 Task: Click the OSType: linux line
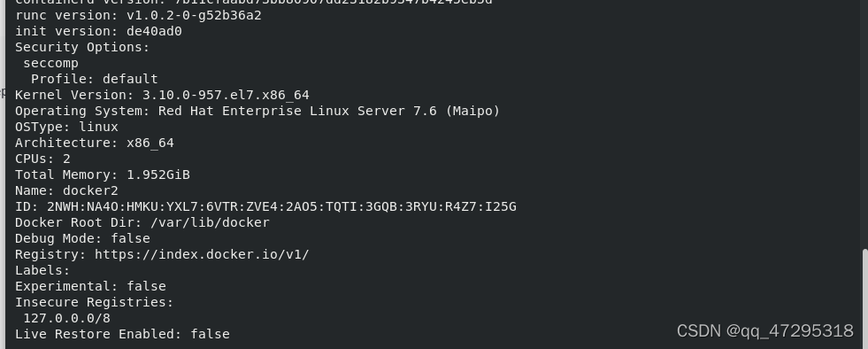(66, 127)
